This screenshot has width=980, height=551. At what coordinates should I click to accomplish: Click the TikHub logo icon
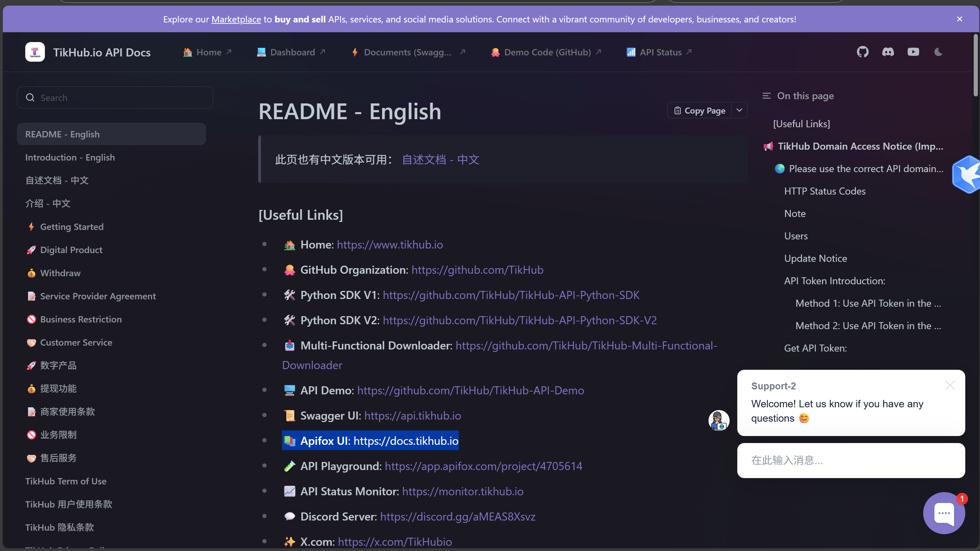[x=35, y=52]
